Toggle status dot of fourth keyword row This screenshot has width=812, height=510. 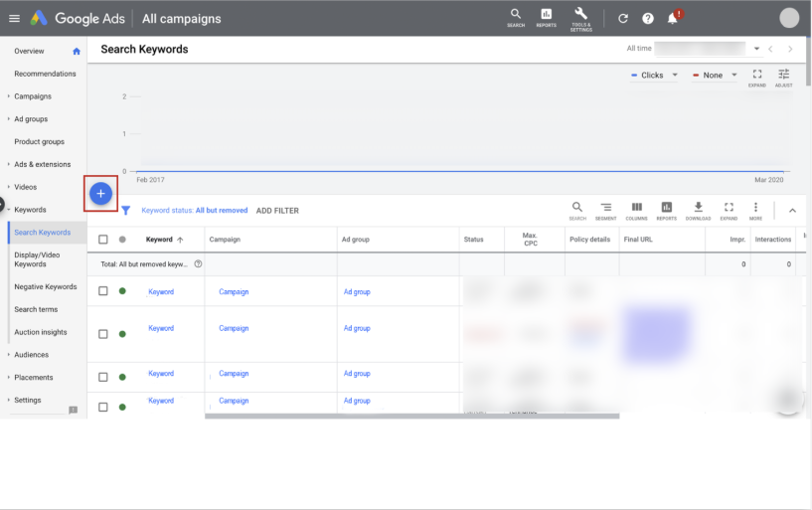coord(122,407)
